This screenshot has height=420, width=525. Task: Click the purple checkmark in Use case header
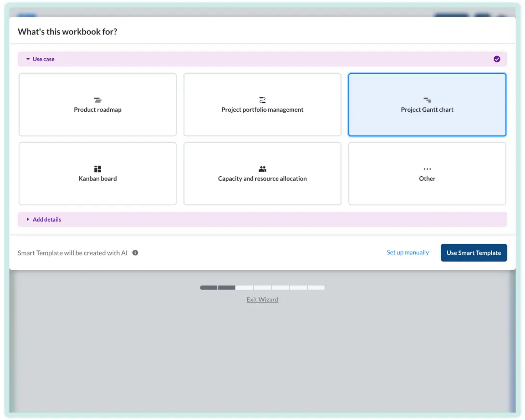tap(497, 59)
